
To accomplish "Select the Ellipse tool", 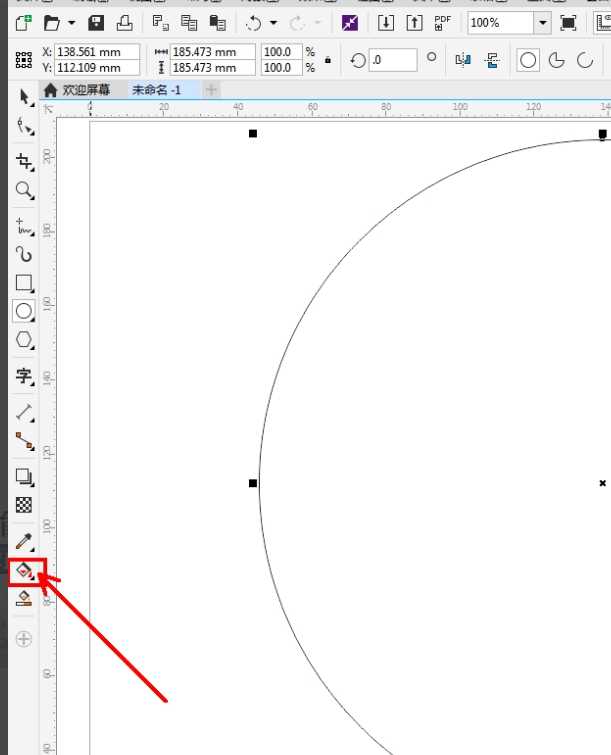I will coord(24,311).
